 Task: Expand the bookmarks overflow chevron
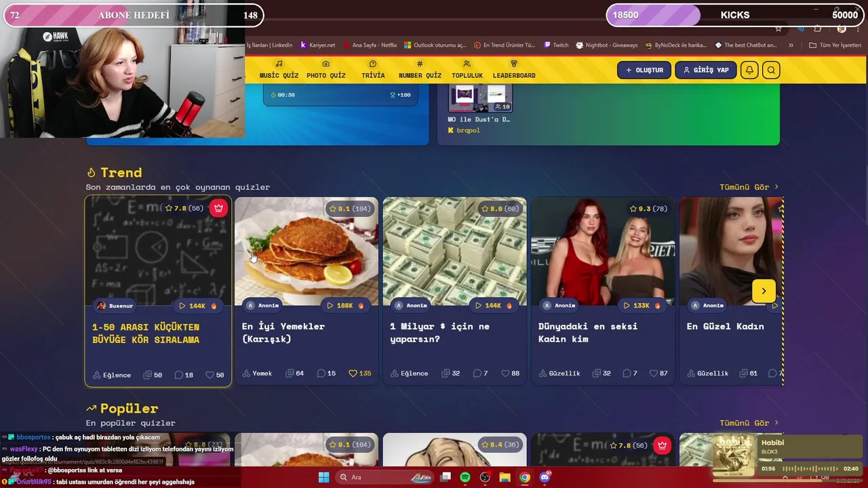tap(791, 45)
